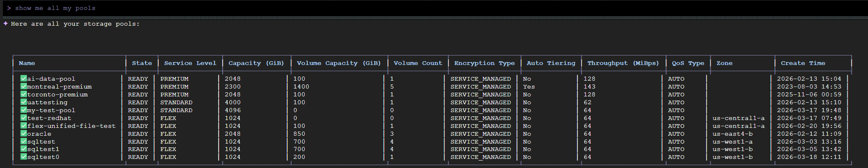Click capacity value 4000 for uattesting

233,102
